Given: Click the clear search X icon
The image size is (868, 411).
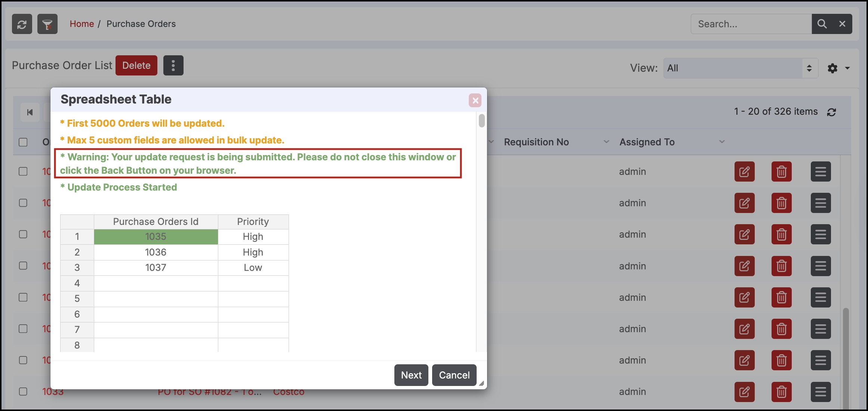Looking at the screenshot, I should [842, 24].
